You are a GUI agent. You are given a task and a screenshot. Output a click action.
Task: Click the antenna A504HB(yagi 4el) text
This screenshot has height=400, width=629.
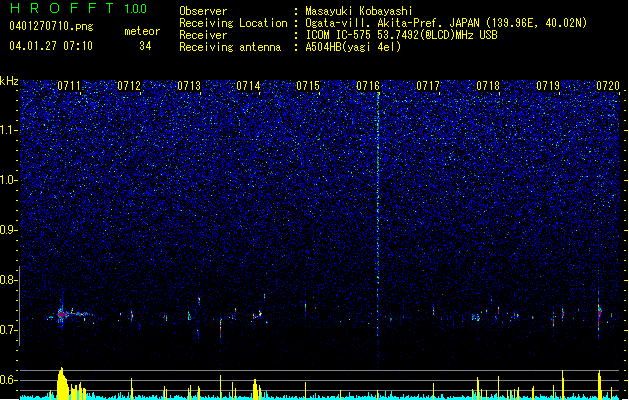coord(353,47)
